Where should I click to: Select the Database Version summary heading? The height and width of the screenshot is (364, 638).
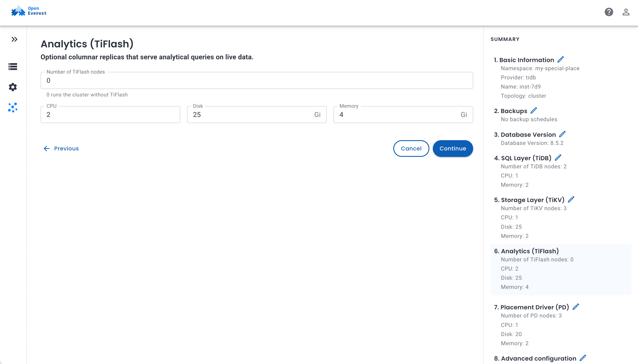pos(525,135)
